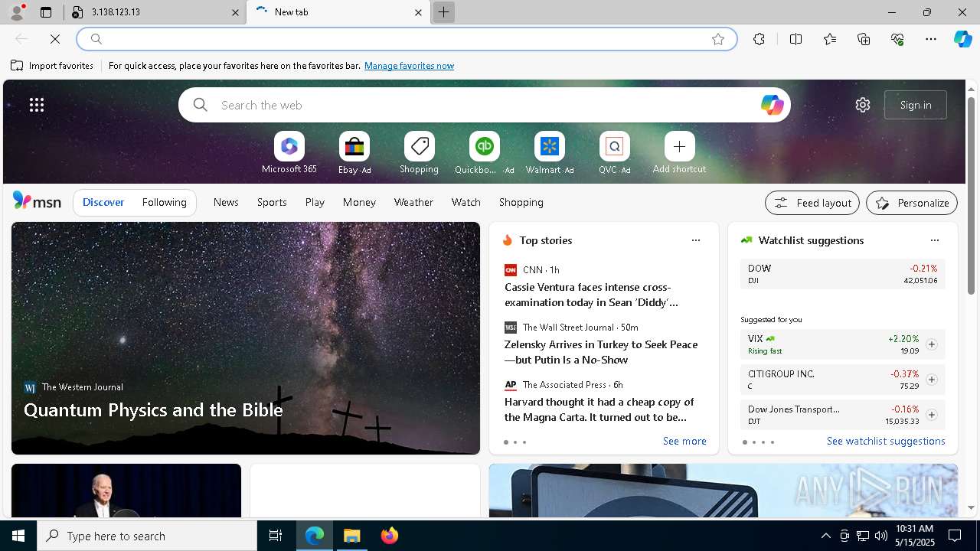This screenshot has height=551, width=980.
Task: Add VIX to watchlist
Action: click(931, 344)
